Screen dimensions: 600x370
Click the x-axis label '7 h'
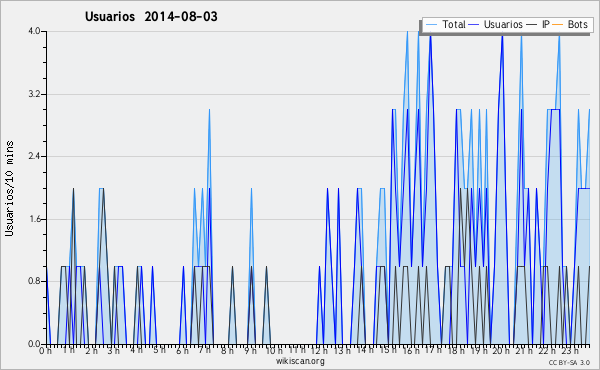click(204, 350)
